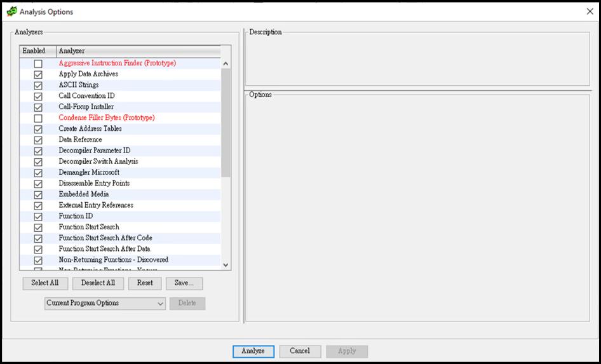The height and width of the screenshot is (364, 601).
Task: Uncheck Create Address Tables analyzer
Action: pos(38,129)
